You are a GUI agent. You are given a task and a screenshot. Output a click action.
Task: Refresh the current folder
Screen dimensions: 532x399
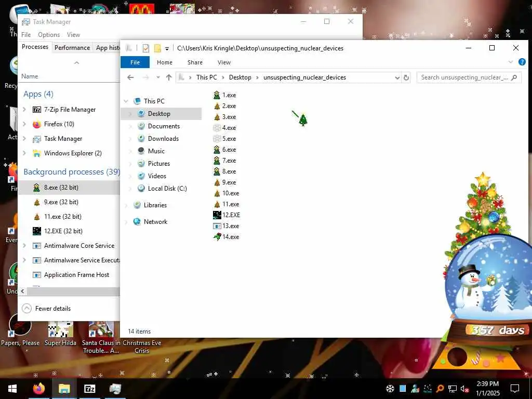tap(406, 78)
